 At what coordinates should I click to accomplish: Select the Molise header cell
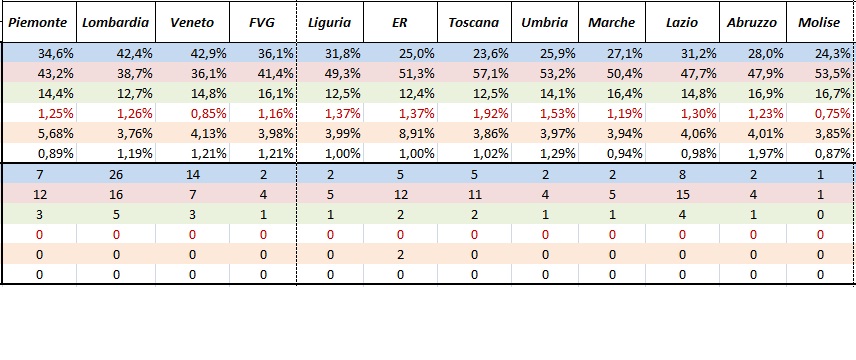(x=820, y=22)
